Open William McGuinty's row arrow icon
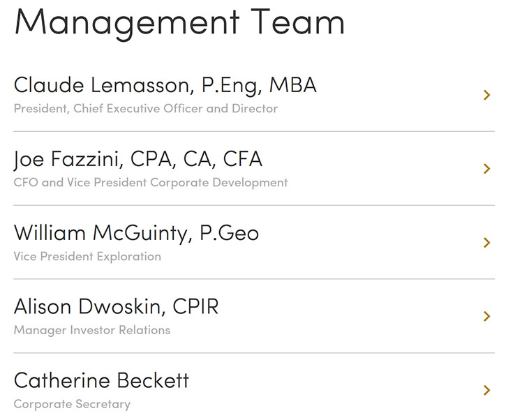 pos(487,243)
